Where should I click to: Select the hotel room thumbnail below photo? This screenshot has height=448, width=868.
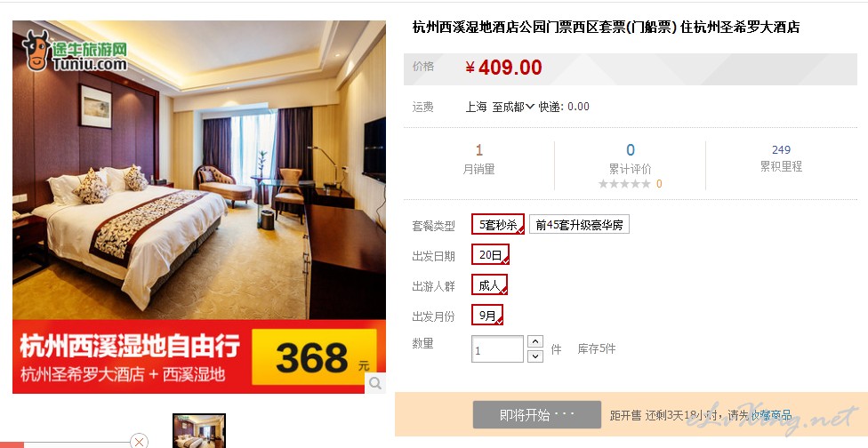[199, 431]
